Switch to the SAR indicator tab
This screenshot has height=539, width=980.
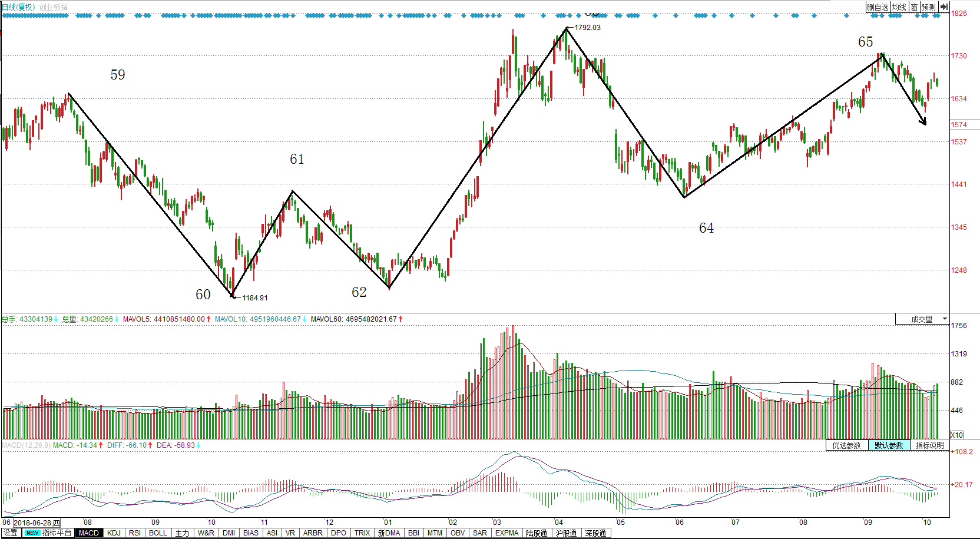pos(480,533)
